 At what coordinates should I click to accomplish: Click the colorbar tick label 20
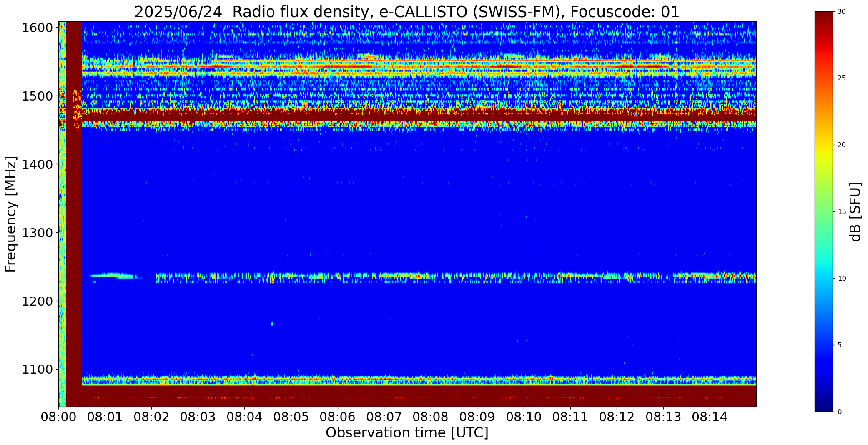tap(842, 145)
